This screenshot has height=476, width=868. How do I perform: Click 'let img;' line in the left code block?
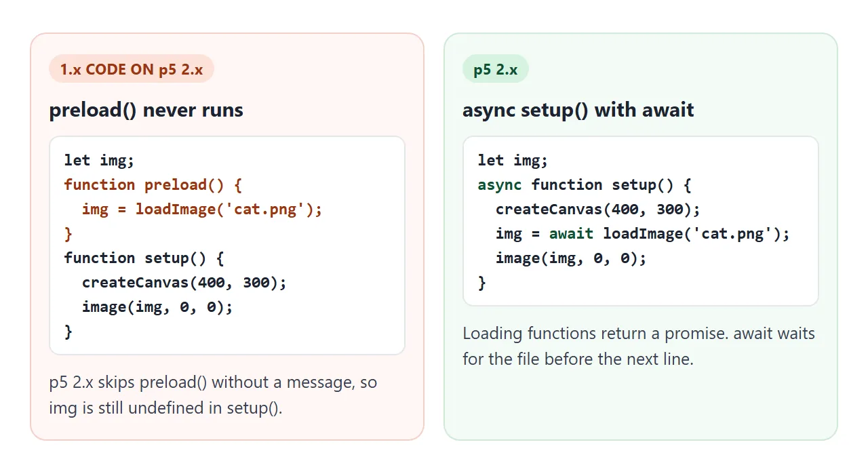click(x=100, y=160)
